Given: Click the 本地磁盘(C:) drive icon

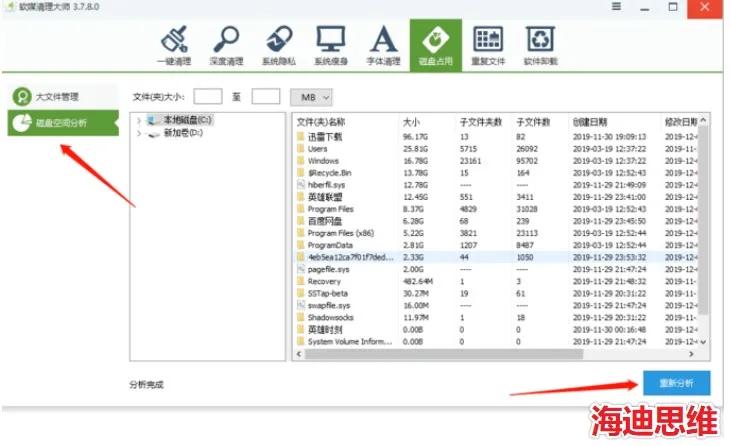Looking at the screenshot, I should 153,120.
